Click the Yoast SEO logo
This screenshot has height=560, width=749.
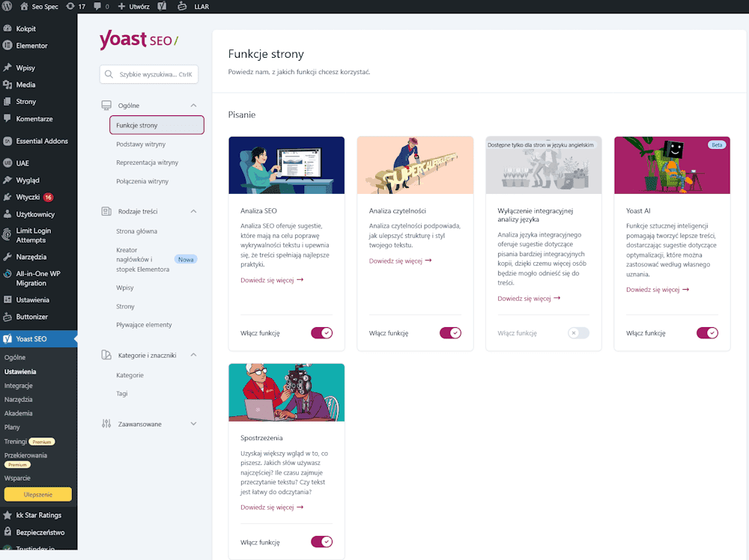(x=139, y=40)
